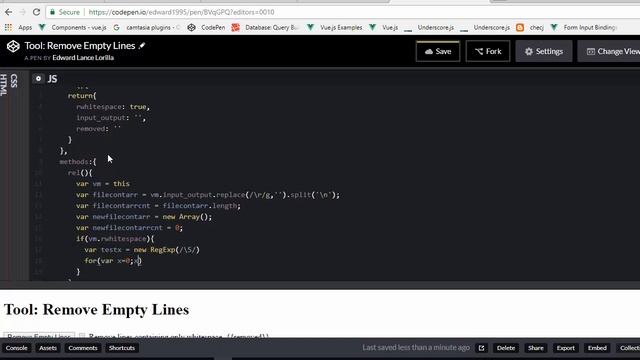
Task: Open the Vue.js bookmark
Action: 384,27
